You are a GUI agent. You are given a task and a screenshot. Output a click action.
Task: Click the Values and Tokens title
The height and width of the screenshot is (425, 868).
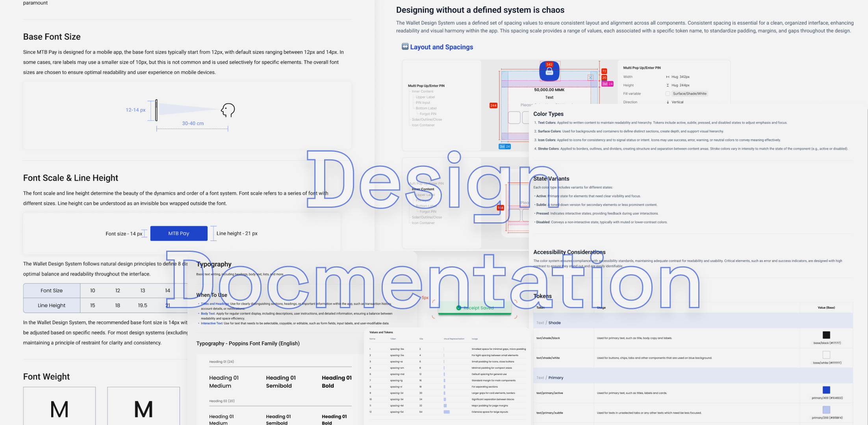(381, 333)
